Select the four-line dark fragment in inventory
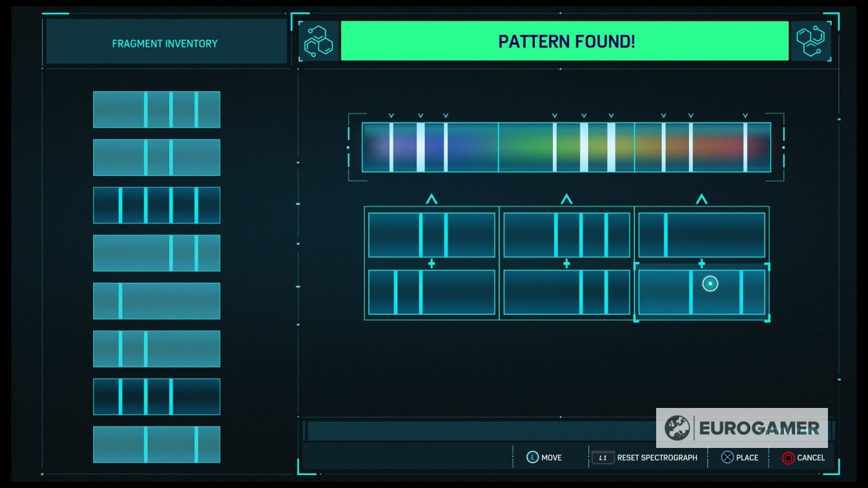This screenshot has height=488, width=868. [x=156, y=205]
